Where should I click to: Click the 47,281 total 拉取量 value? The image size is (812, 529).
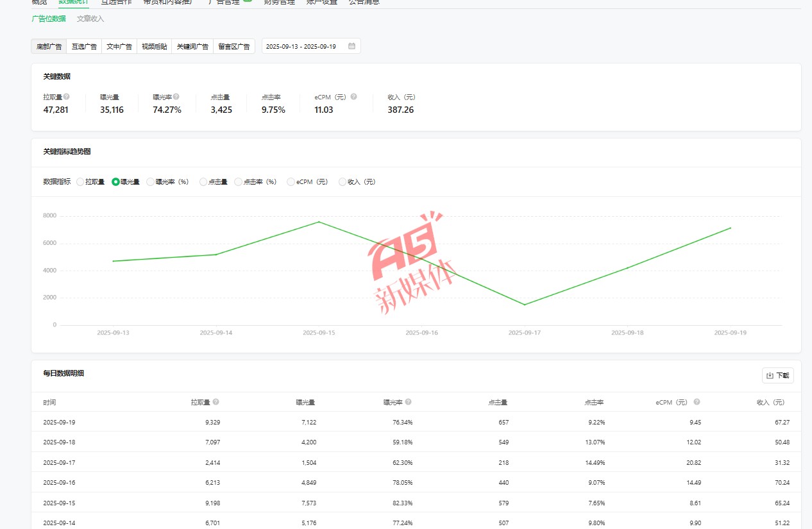point(56,110)
